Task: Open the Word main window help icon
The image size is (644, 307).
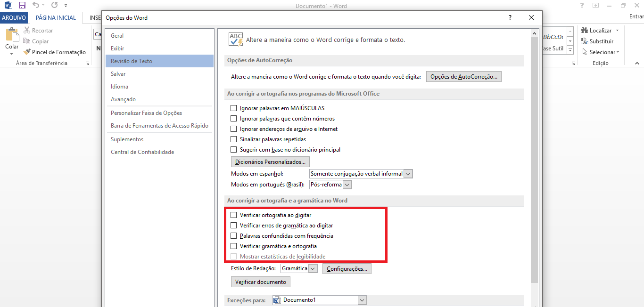Action: [x=582, y=6]
